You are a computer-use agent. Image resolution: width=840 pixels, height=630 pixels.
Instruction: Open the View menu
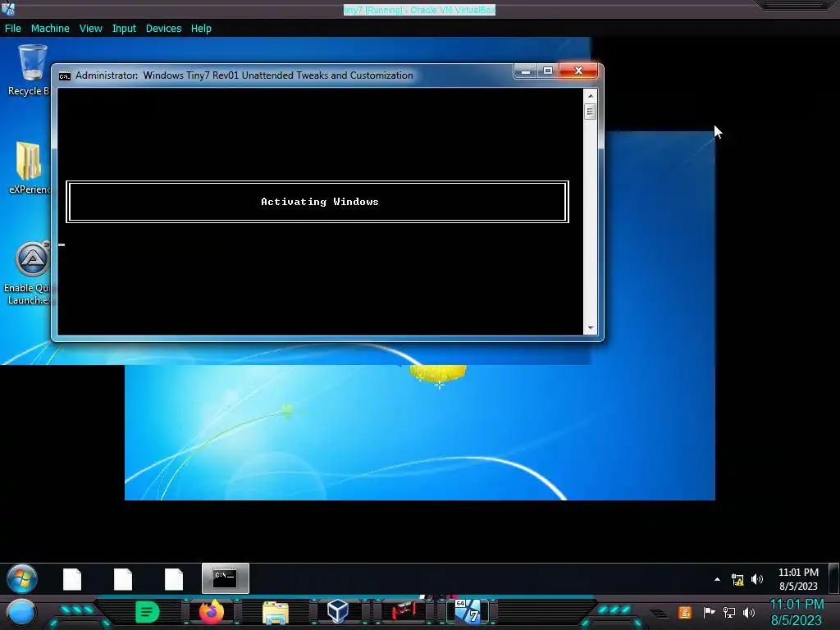coord(90,29)
